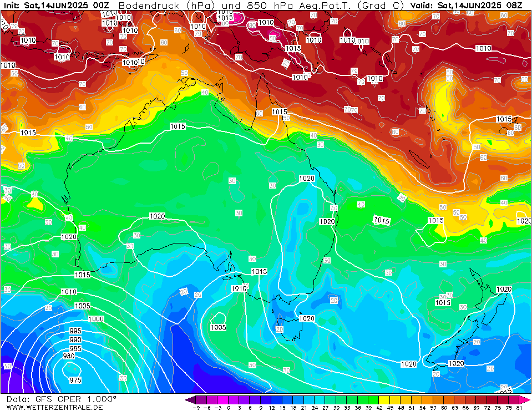This screenshot has width=532, height=411.
Task: Click the '75' value on the color scale
Action: click(498, 408)
